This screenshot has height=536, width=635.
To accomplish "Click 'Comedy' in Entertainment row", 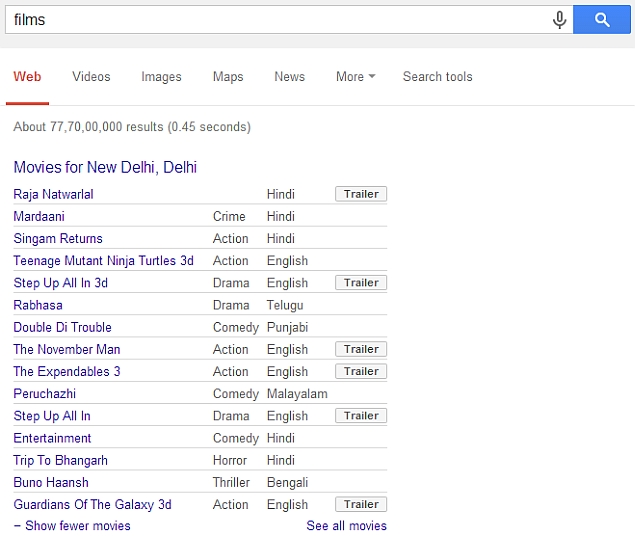I will pyautogui.click(x=236, y=438).
